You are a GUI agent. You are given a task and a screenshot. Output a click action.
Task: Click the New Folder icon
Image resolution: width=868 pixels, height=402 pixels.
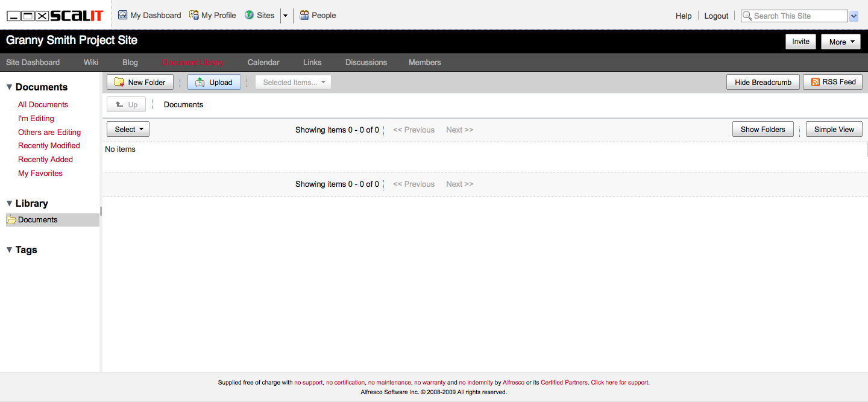[119, 82]
